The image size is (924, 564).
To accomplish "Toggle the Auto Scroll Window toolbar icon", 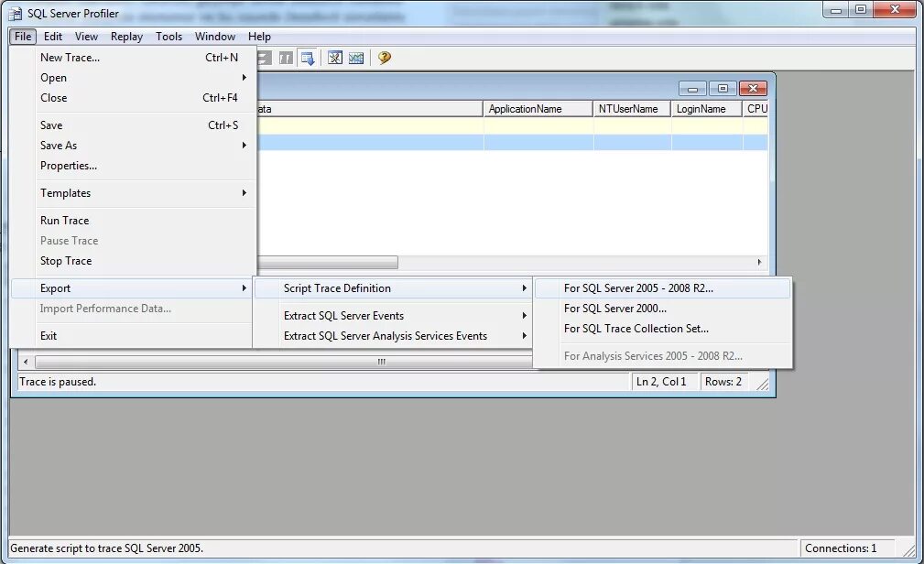I will coord(309,58).
